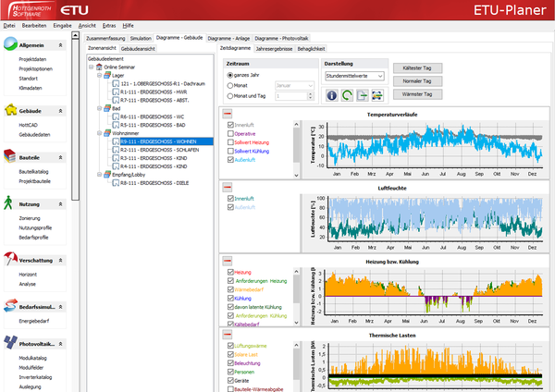Collapse the Nutzung sidebar section chevron
The height and width of the screenshot is (392, 555).
[x=60, y=204]
